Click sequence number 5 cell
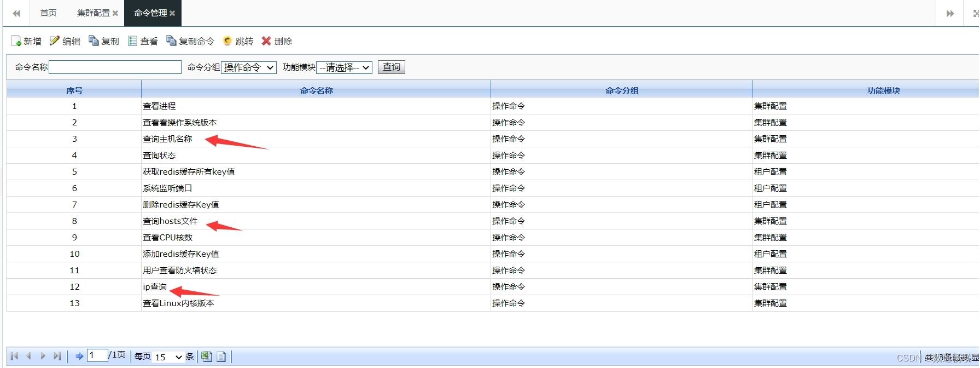 pyautogui.click(x=74, y=172)
